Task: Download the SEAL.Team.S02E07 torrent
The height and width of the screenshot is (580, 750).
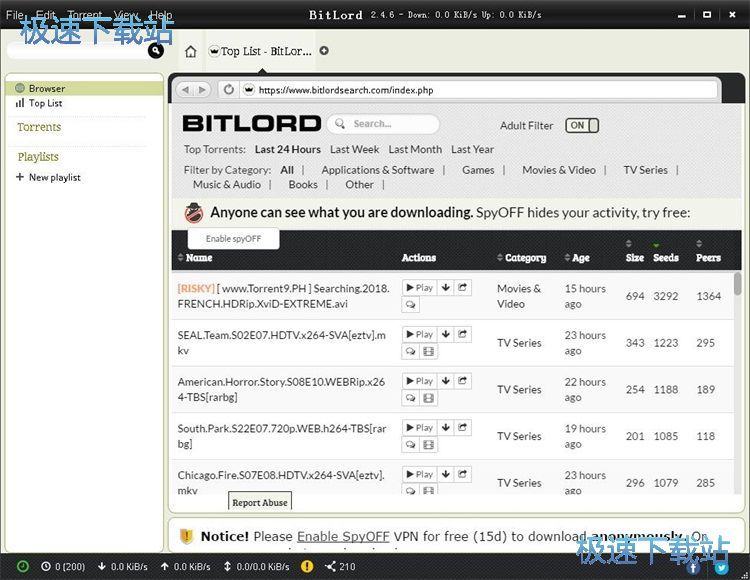Action: click(445, 334)
